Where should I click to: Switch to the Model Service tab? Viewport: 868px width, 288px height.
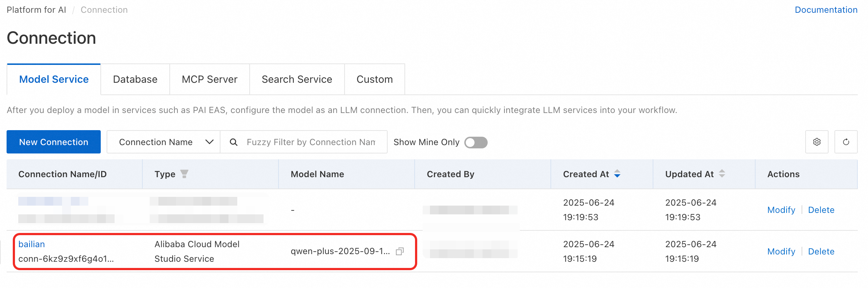point(54,79)
